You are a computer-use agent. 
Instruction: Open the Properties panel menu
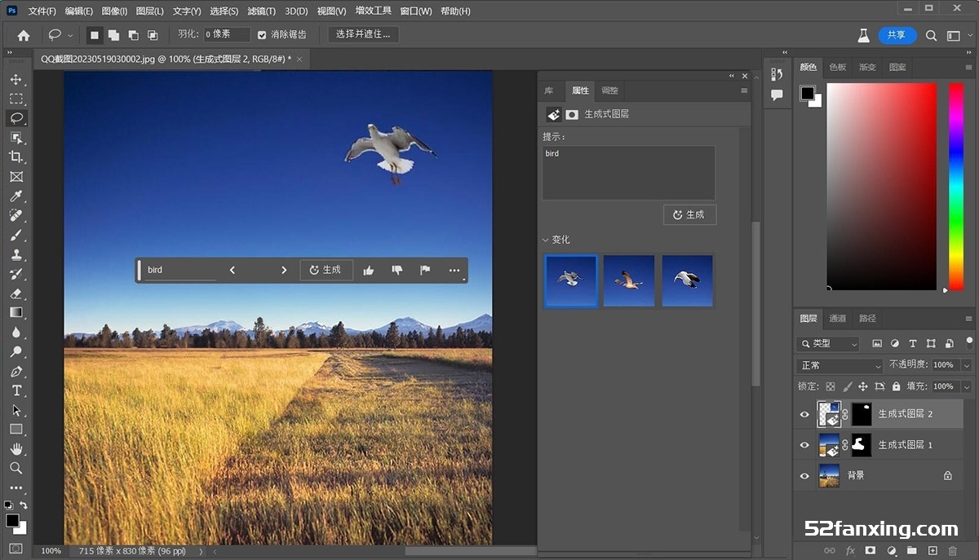(x=744, y=90)
